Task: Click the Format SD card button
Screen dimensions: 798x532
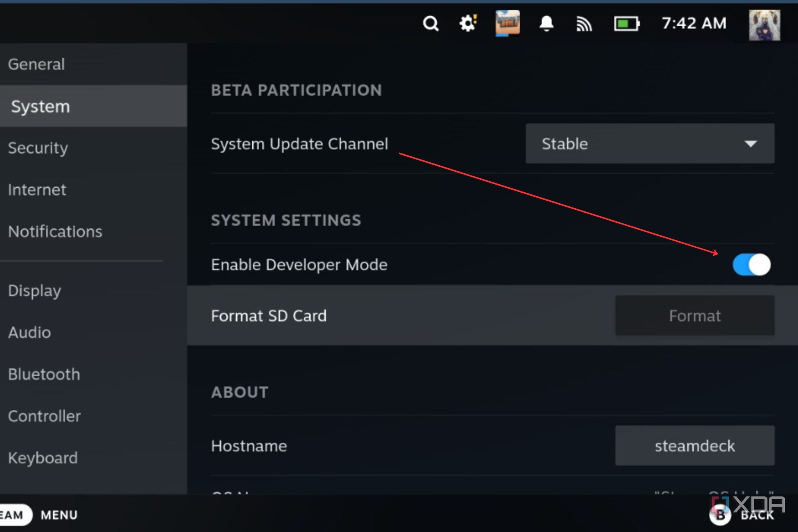Action: (x=694, y=316)
